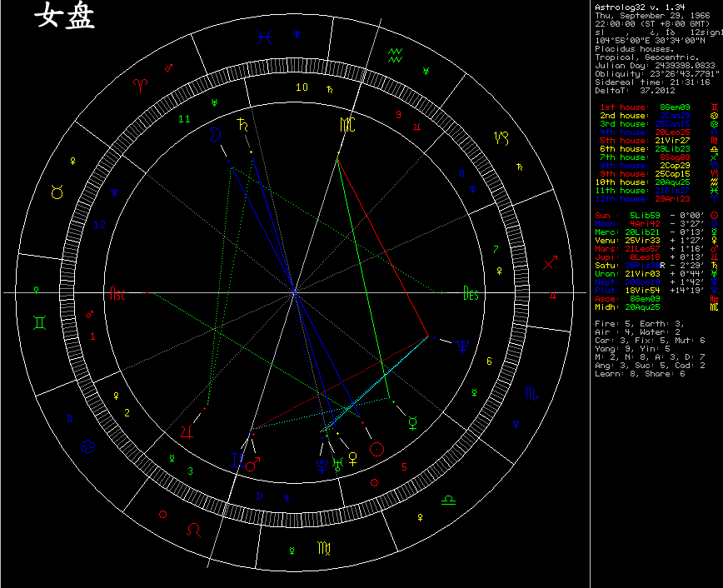Screen dimensions: 723x588
Task: Select the house number 10 label inside the wheel
Action: pos(302,87)
